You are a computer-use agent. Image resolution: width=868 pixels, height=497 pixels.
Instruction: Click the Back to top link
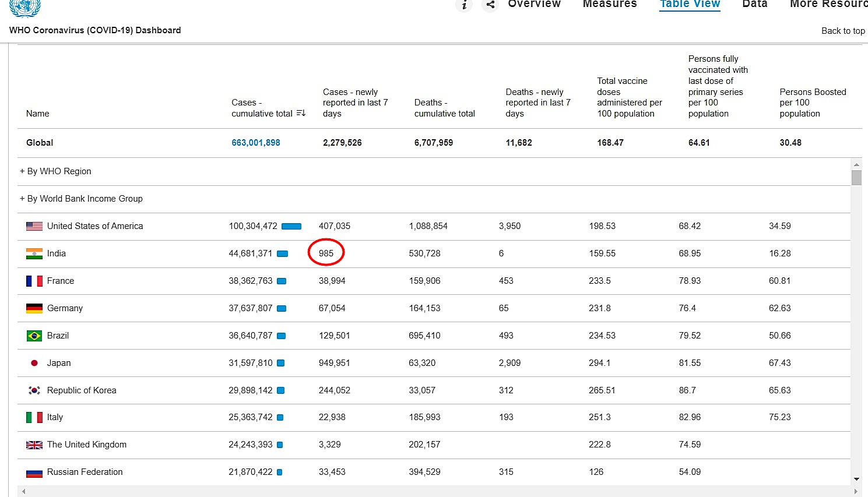[x=843, y=31]
